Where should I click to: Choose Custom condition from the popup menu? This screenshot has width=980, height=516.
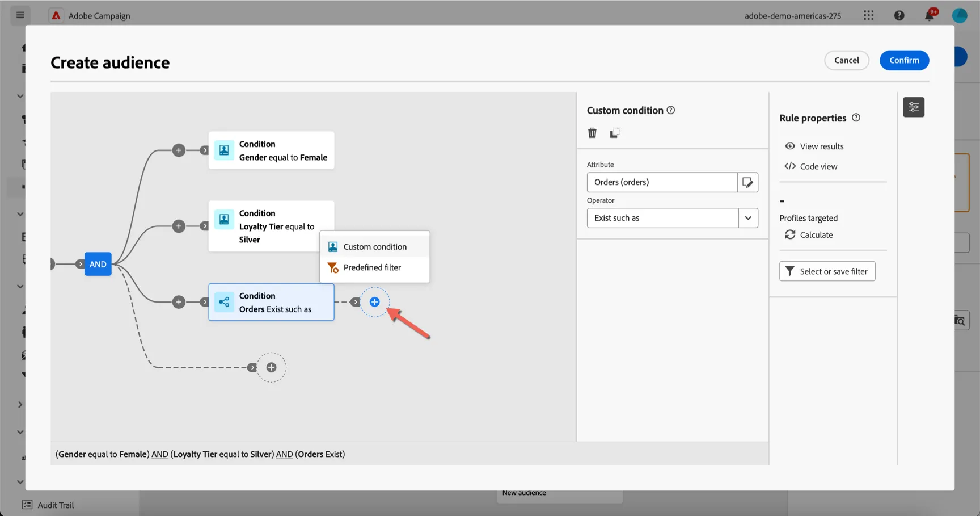click(x=375, y=246)
